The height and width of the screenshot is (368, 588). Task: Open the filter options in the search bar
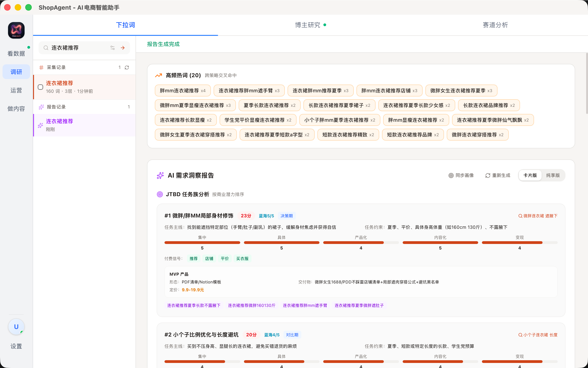(x=113, y=48)
